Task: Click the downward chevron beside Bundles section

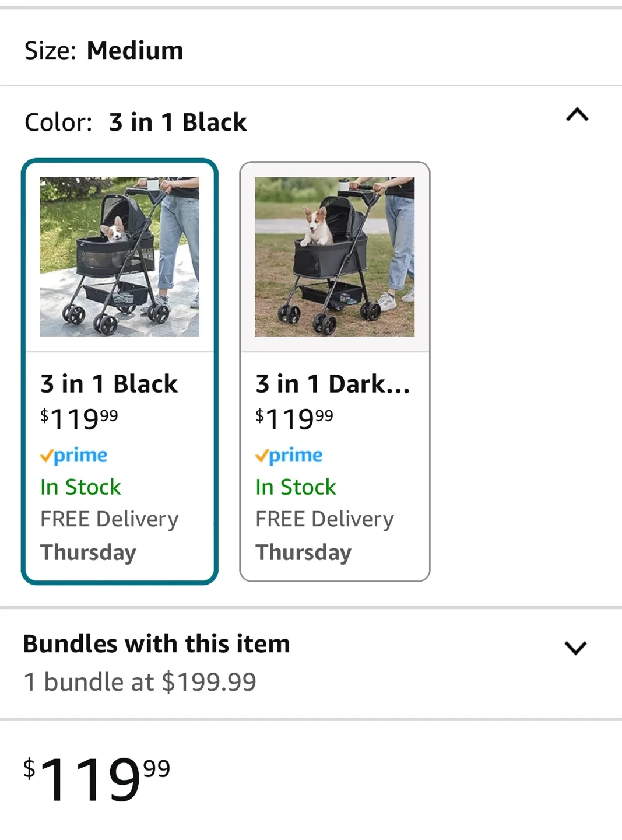Action: tap(576, 647)
